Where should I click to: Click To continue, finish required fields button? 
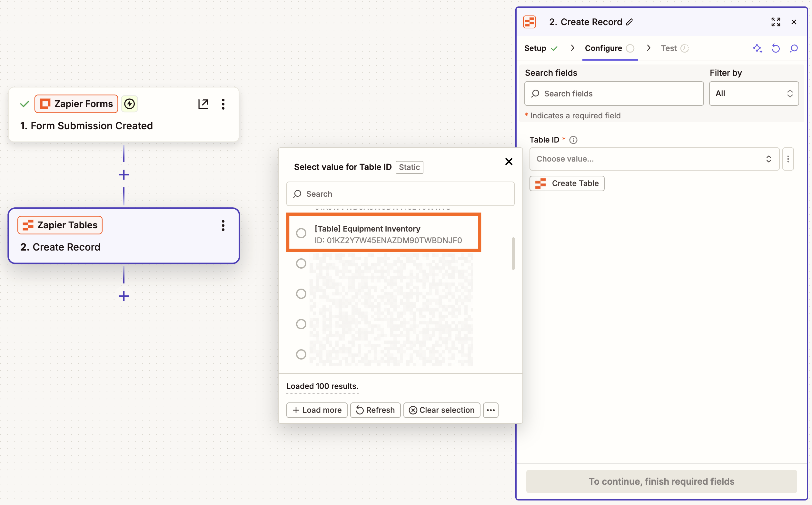coord(661,481)
